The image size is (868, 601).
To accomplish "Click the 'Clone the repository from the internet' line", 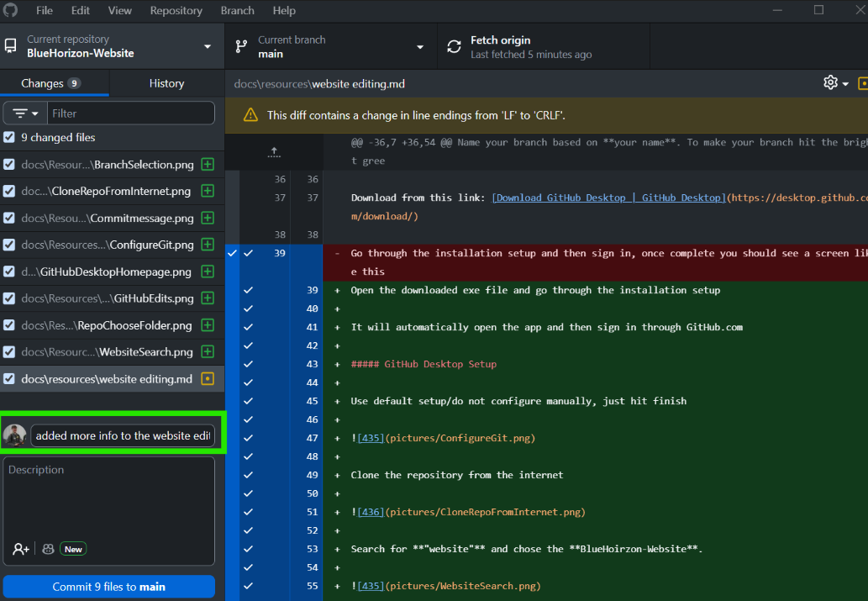I will click(x=457, y=475).
